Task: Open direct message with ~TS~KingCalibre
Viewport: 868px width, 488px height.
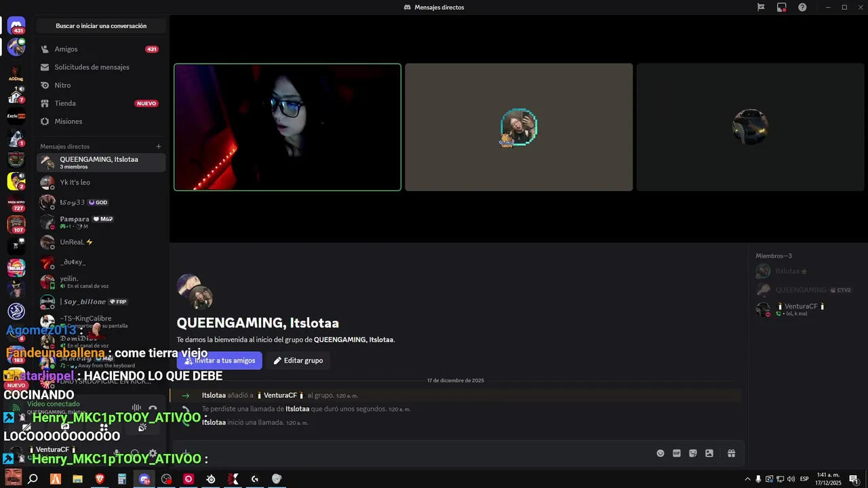Action: pyautogui.click(x=101, y=321)
